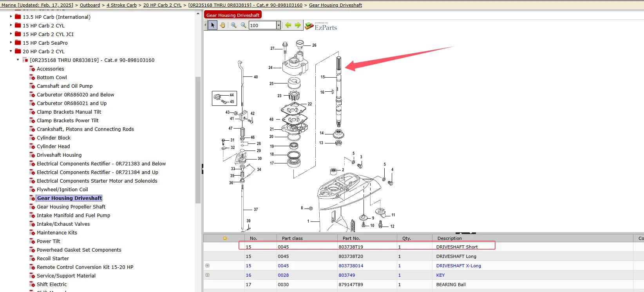The width and height of the screenshot is (644, 292).
Task: Go to previous diagram with green left arrow
Action: click(x=288, y=25)
